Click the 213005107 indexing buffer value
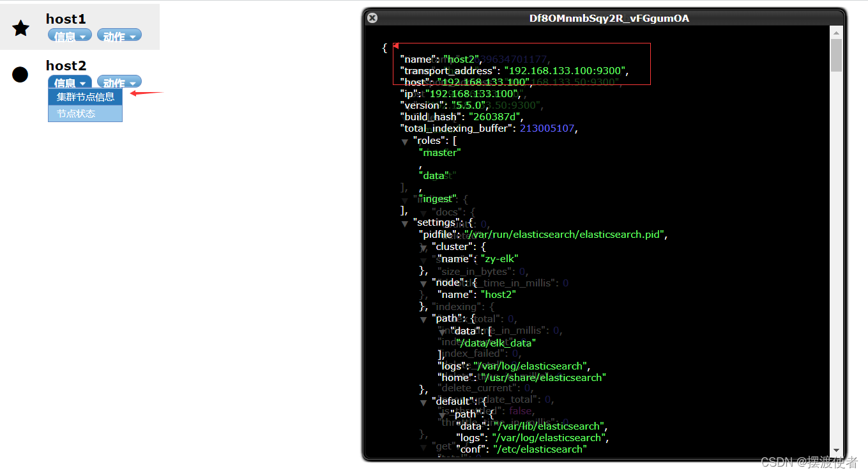This screenshot has height=475, width=868. 547,128
